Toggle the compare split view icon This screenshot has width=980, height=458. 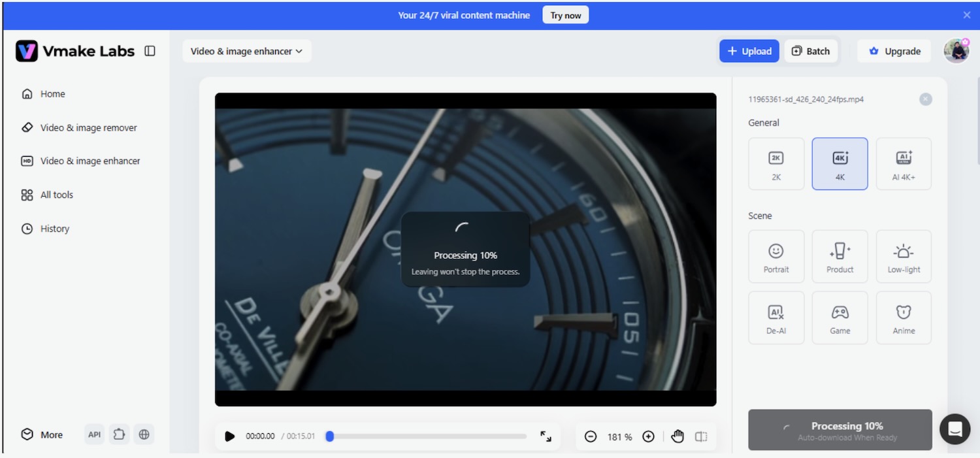coord(701,436)
